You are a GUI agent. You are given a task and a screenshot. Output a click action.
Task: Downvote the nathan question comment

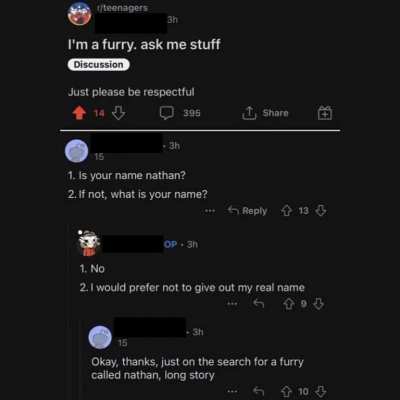[x=321, y=211]
